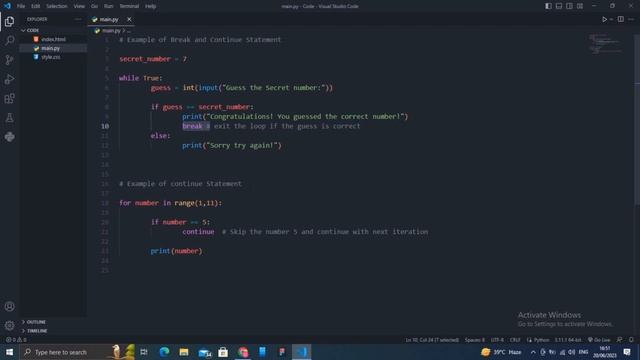
Task: Open the Explorer view in activity bar
Action: pyautogui.click(x=9, y=21)
